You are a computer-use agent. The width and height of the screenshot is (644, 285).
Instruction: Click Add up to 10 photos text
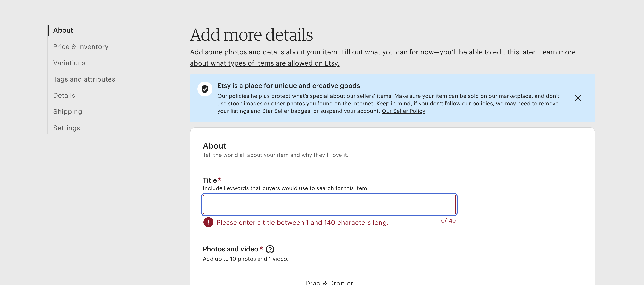(x=246, y=259)
